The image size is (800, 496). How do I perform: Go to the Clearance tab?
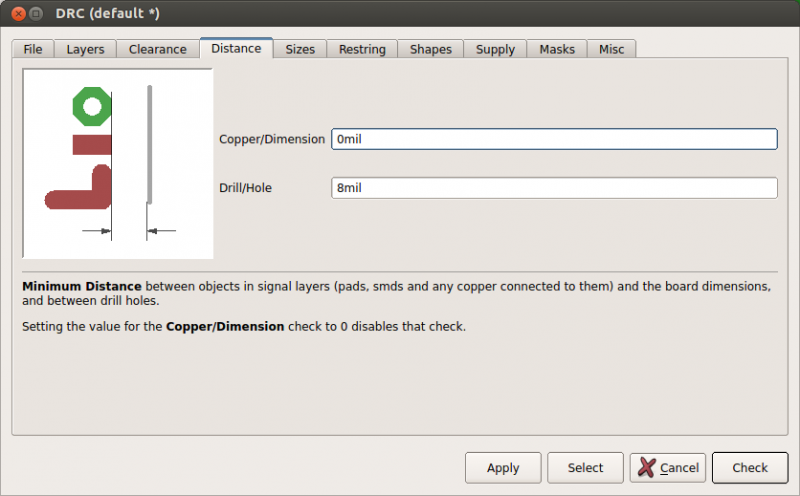157,49
